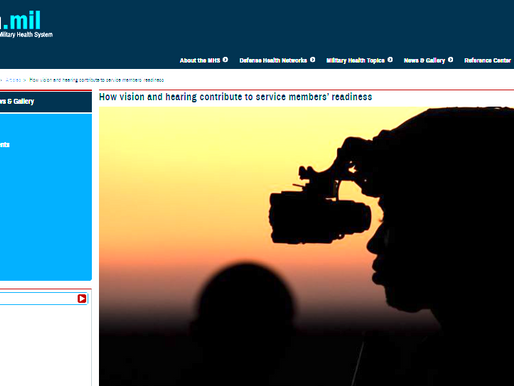Click the breadcrumb current page title text
This screenshot has height=386, width=514.
97,80
